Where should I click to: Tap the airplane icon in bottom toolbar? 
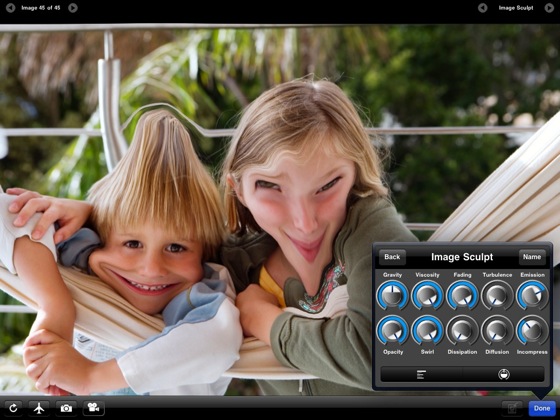[39, 408]
